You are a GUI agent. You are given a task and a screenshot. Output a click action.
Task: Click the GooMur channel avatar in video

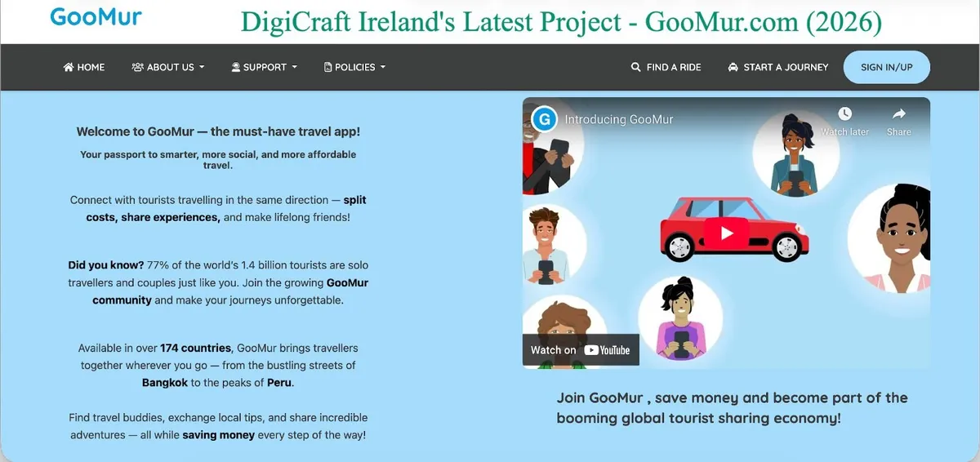[x=544, y=119]
